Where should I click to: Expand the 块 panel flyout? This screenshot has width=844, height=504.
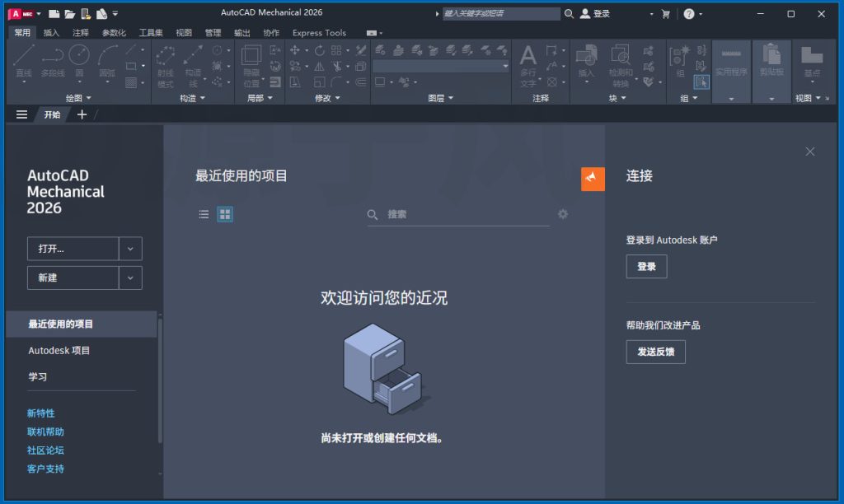[618, 98]
